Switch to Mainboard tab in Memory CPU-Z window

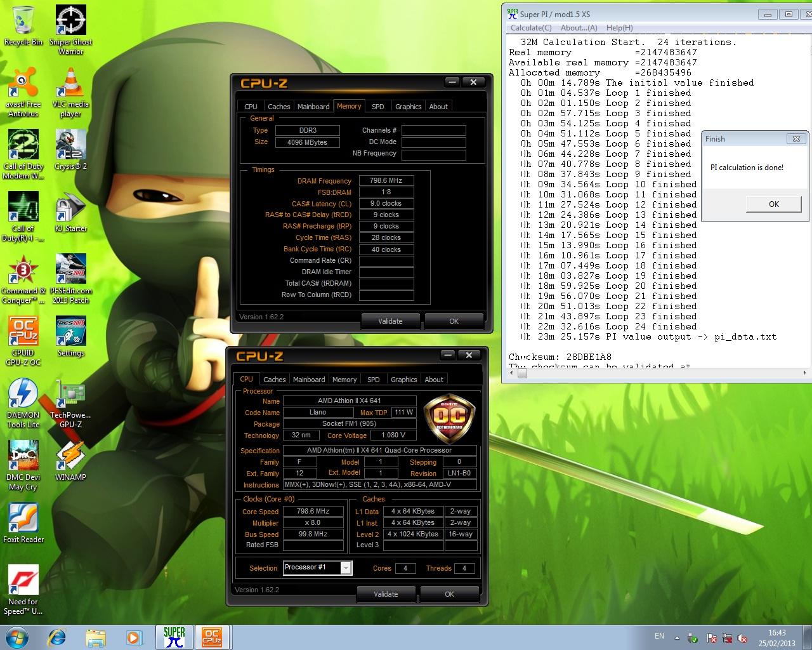tap(313, 107)
